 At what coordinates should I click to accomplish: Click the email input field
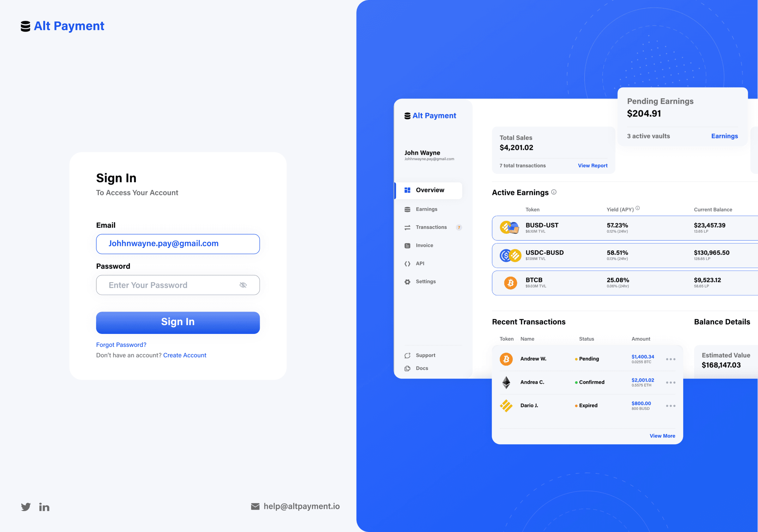(177, 243)
